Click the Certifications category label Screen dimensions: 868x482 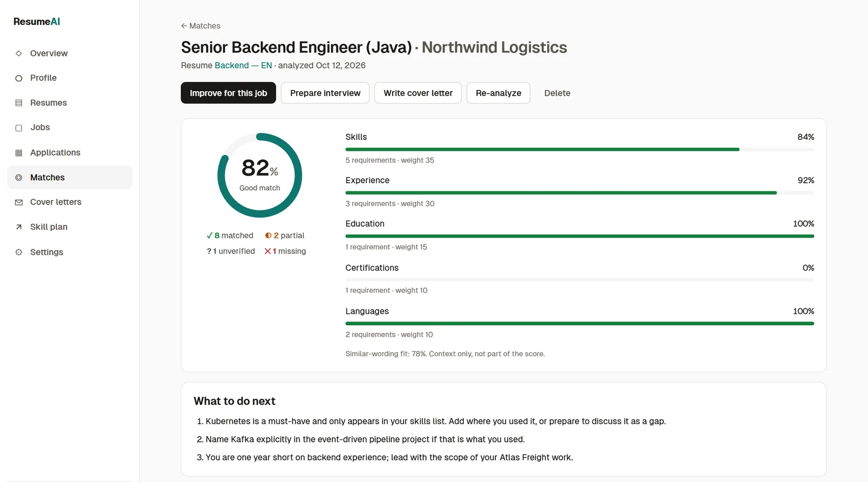[372, 268]
